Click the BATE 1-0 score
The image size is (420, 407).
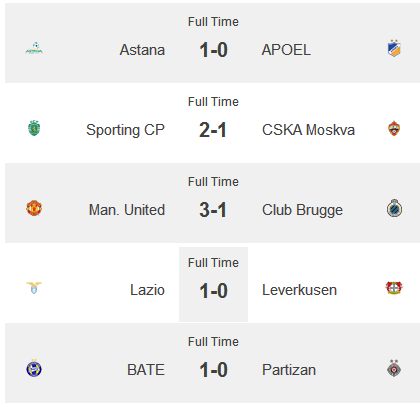tap(213, 370)
